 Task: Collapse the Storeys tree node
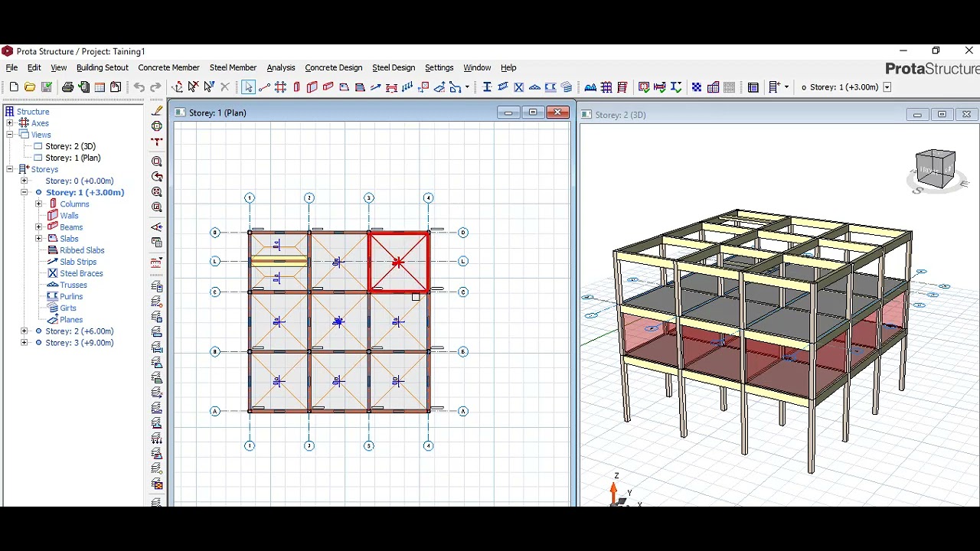click(9, 169)
